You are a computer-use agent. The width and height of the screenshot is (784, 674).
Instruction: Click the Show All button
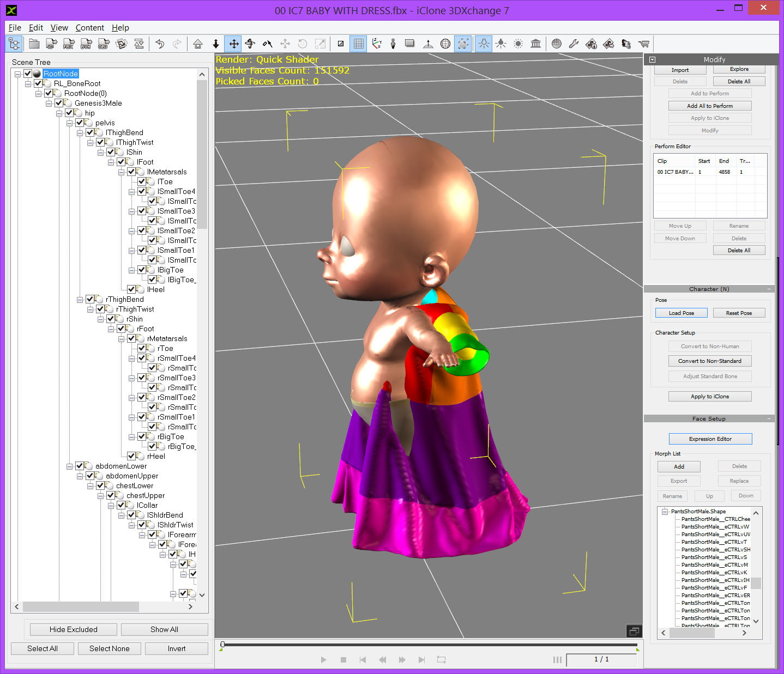click(x=164, y=629)
